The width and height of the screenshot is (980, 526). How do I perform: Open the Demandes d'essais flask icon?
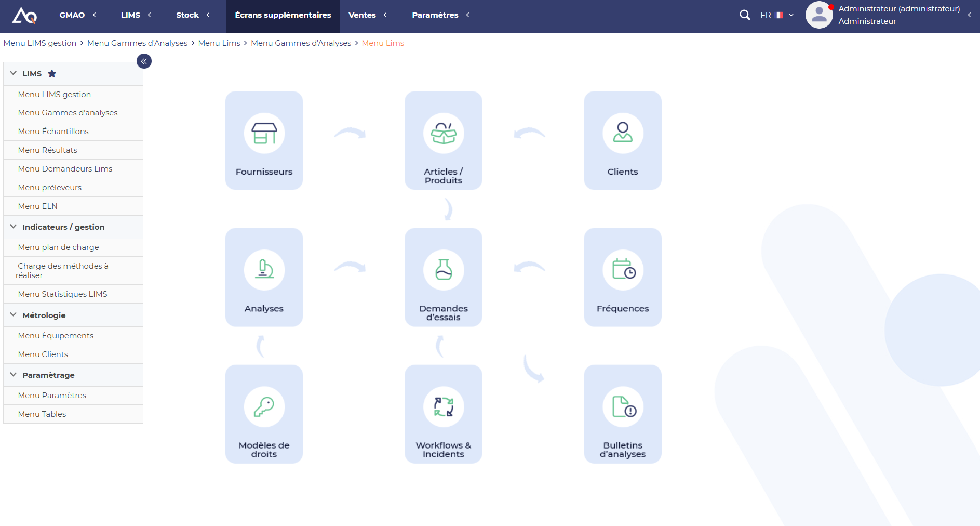(x=443, y=270)
